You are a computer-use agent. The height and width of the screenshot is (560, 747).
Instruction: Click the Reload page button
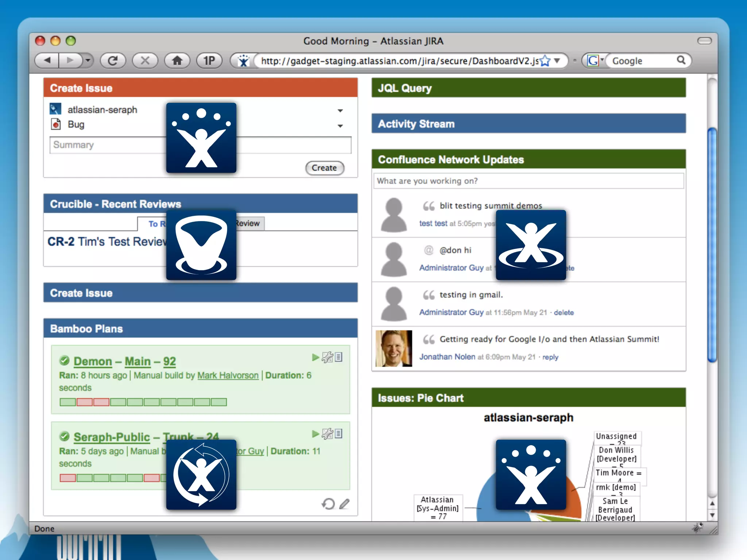pyautogui.click(x=113, y=61)
